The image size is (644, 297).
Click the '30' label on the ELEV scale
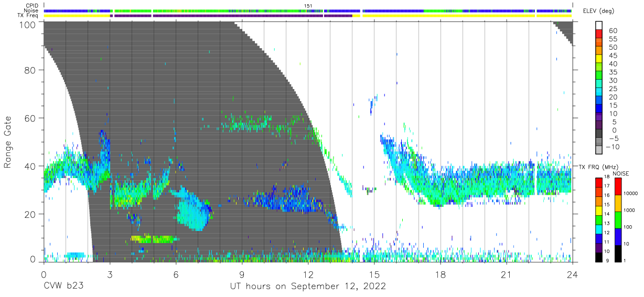613,81
